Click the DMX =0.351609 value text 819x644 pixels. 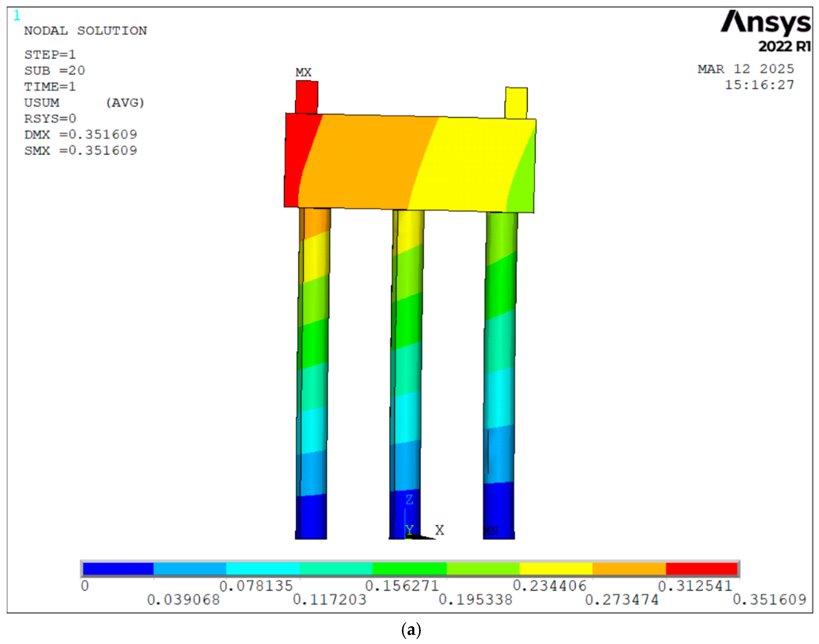point(81,135)
